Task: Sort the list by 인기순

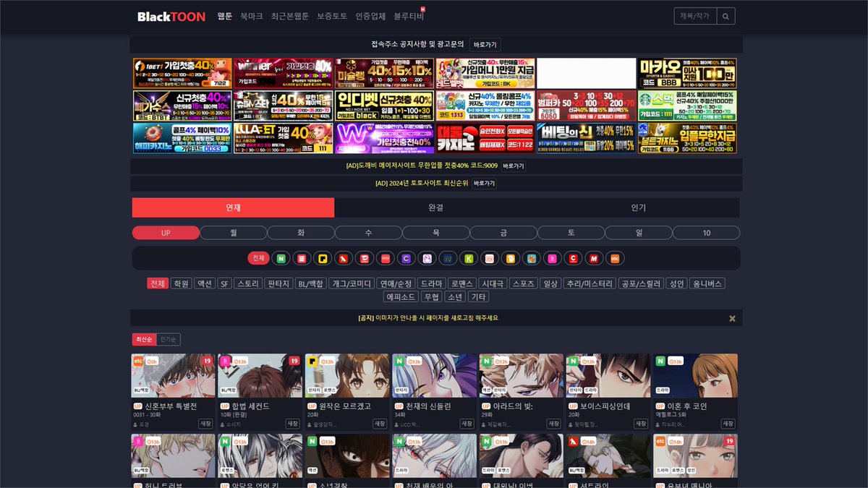Action: coord(168,339)
